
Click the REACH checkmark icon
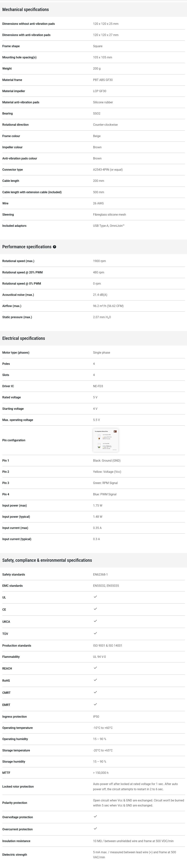95,668
